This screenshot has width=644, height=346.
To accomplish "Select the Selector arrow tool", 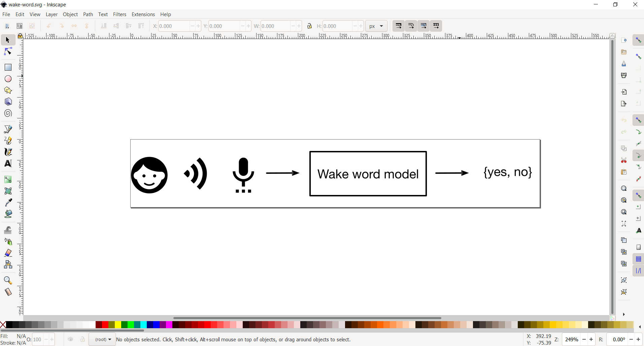I will (8, 40).
